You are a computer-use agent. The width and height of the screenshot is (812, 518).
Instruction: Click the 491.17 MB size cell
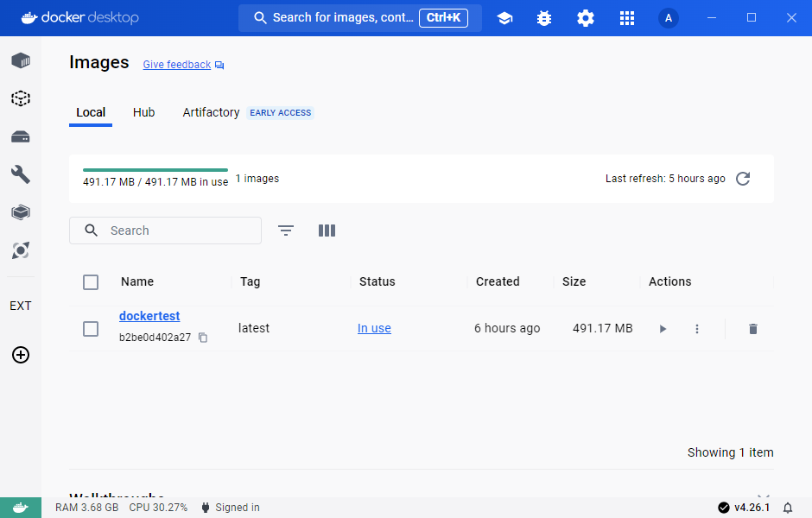click(603, 328)
